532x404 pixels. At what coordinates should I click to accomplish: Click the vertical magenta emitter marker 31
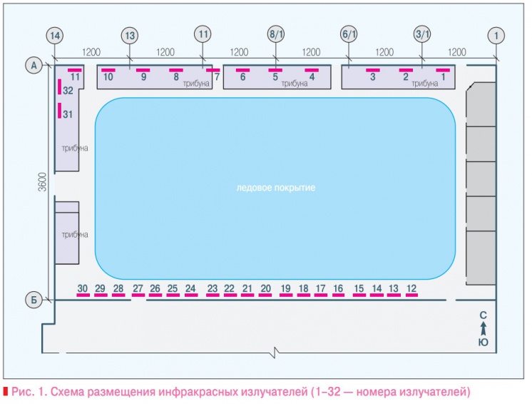(60, 111)
